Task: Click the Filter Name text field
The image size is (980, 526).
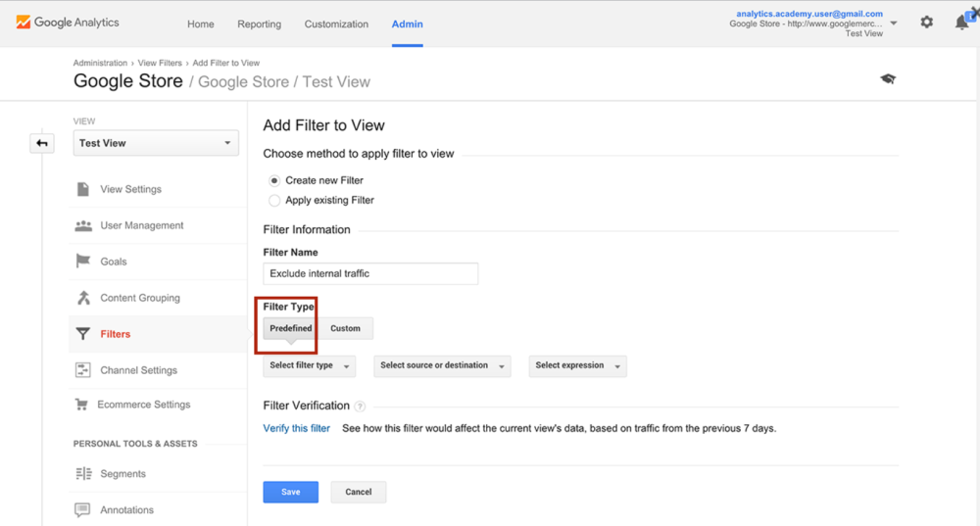Action: (x=370, y=273)
